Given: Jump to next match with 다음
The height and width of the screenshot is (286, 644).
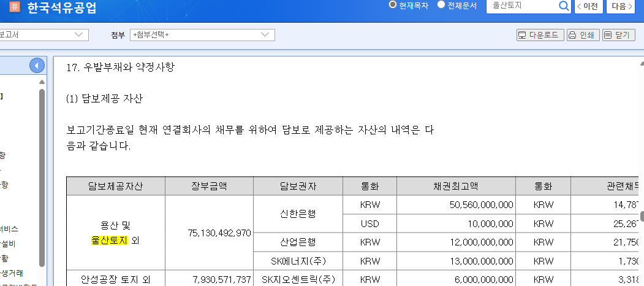Looking at the screenshot, I should (x=622, y=6).
